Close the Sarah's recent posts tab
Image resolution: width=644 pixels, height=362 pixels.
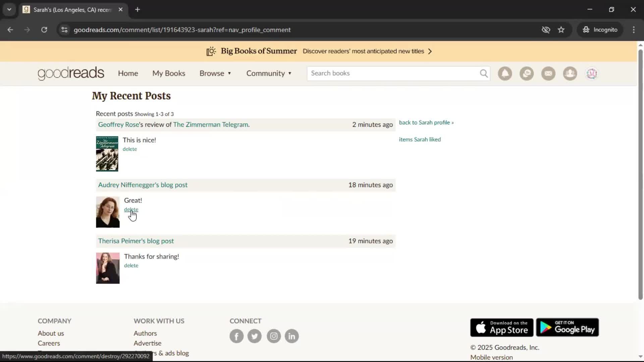120,9
